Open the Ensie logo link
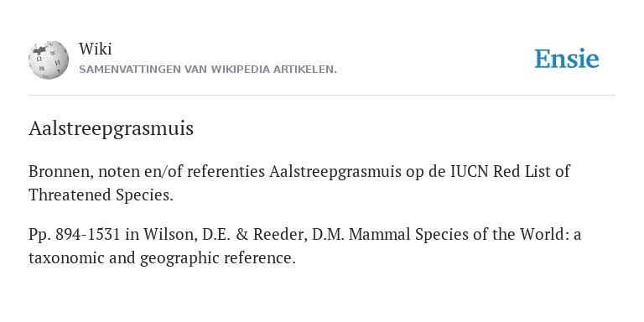The height and width of the screenshot is (322, 644). coord(567,59)
